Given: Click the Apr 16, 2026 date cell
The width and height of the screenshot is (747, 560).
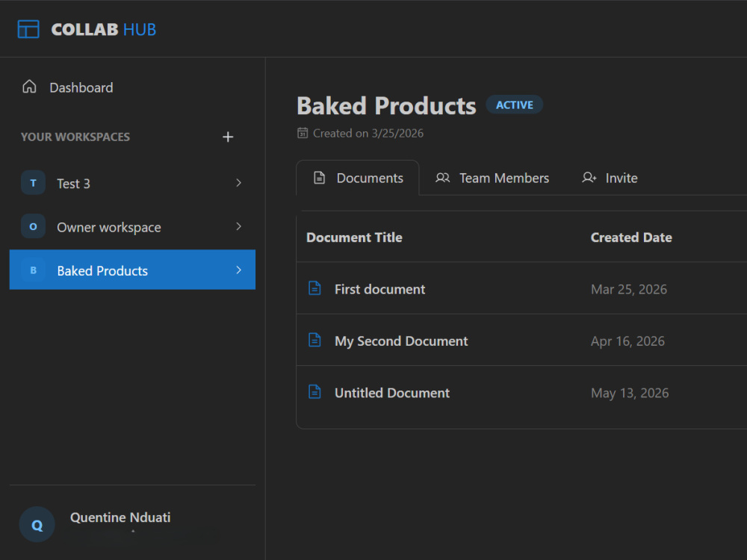Looking at the screenshot, I should 627,341.
